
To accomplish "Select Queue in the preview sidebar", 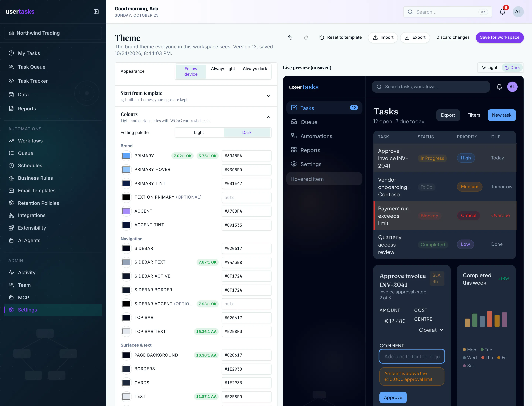I will pos(324,122).
